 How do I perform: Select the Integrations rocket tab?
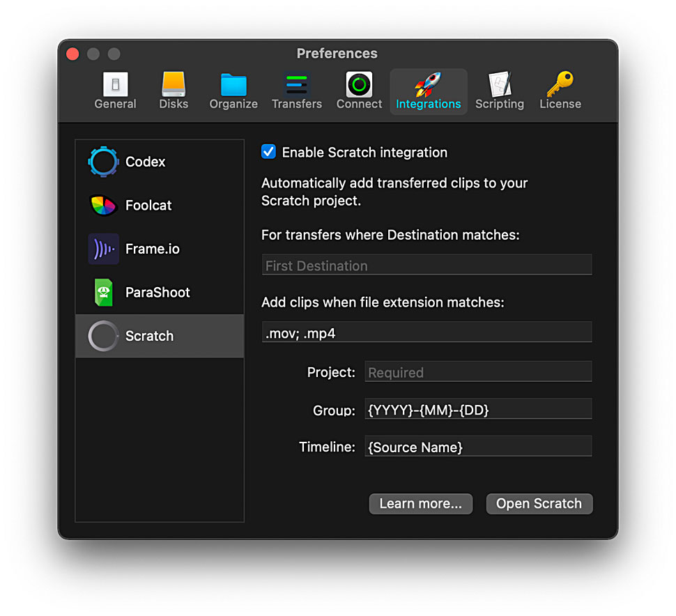428,91
